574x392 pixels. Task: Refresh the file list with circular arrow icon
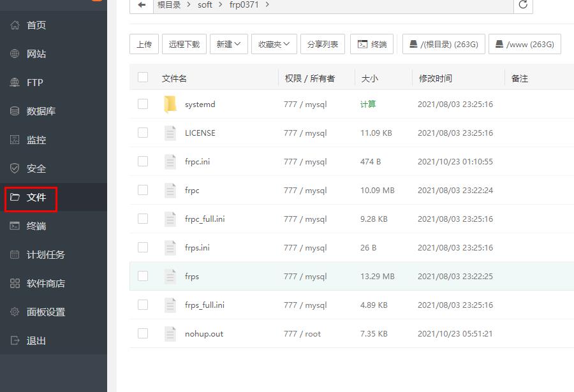pyautogui.click(x=523, y=5)
